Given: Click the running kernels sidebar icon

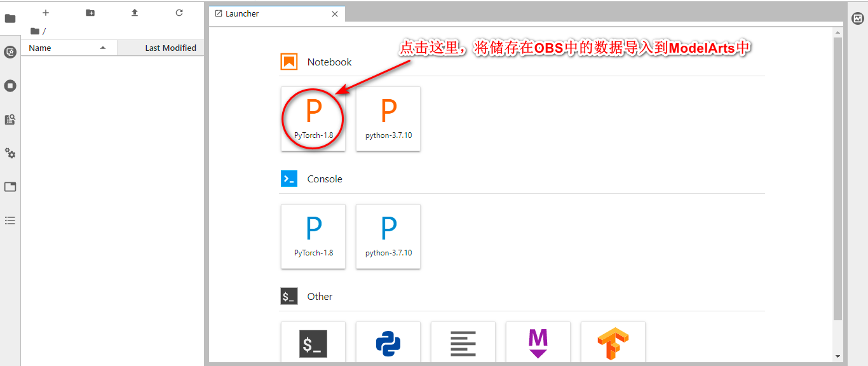Looking at the screenshot, I should point(10,85).
